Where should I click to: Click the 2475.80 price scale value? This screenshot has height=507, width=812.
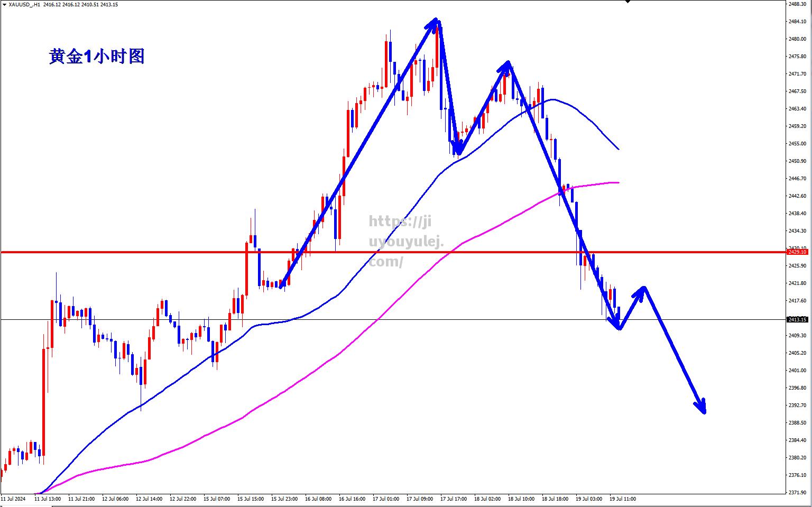pos(797,57)
